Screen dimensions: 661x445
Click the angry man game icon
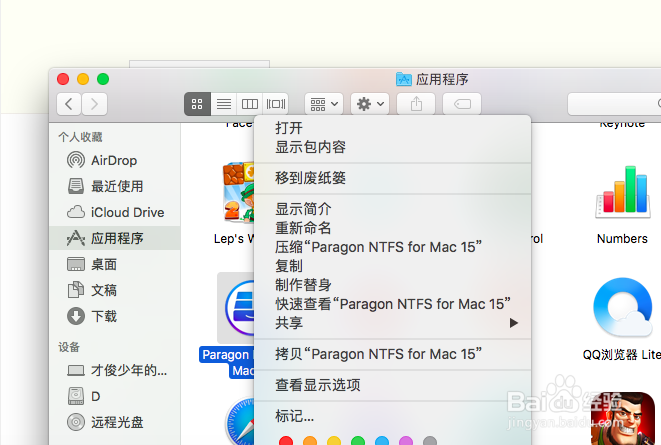623,418
